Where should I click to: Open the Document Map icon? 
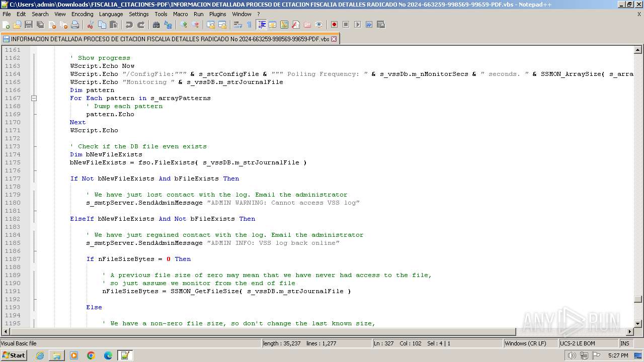[x=284, y=25]
